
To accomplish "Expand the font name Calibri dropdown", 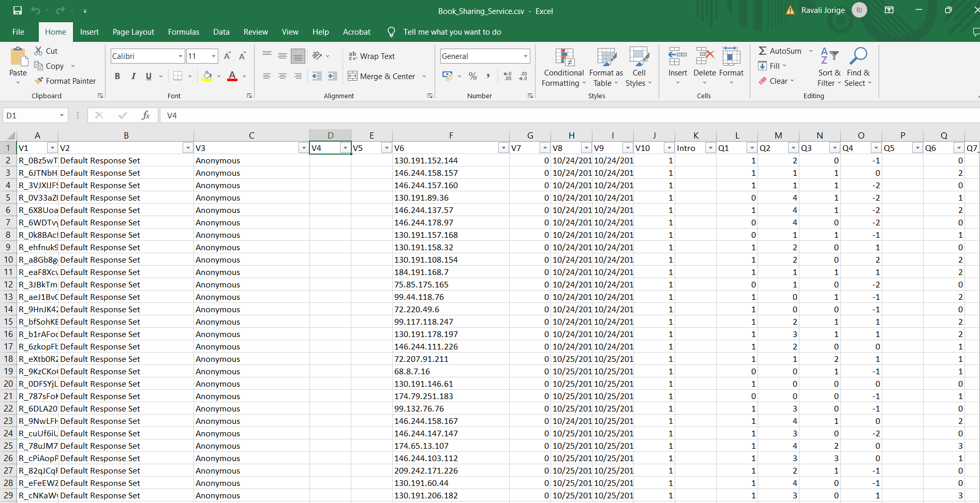I will click(x=181, y=56).
